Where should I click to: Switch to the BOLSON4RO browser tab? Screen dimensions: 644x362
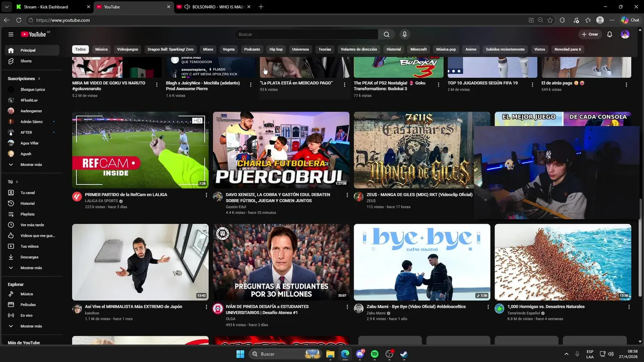coord(214,7)
